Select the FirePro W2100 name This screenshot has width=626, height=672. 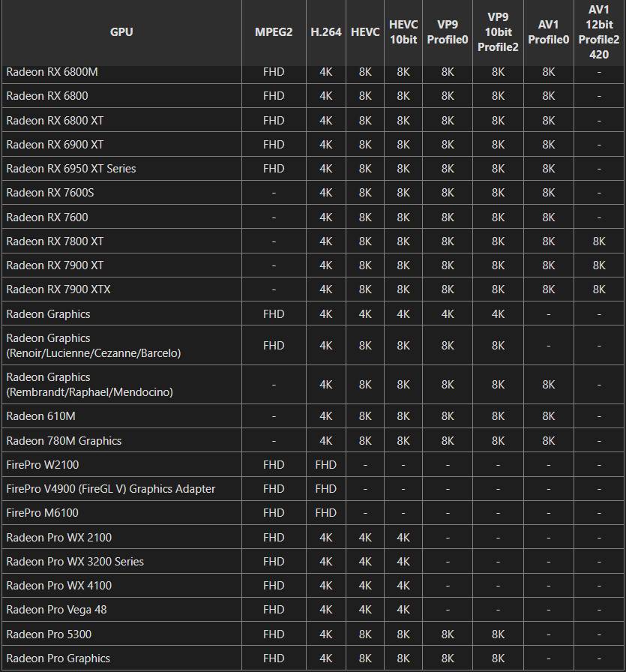tap(43, 464)
